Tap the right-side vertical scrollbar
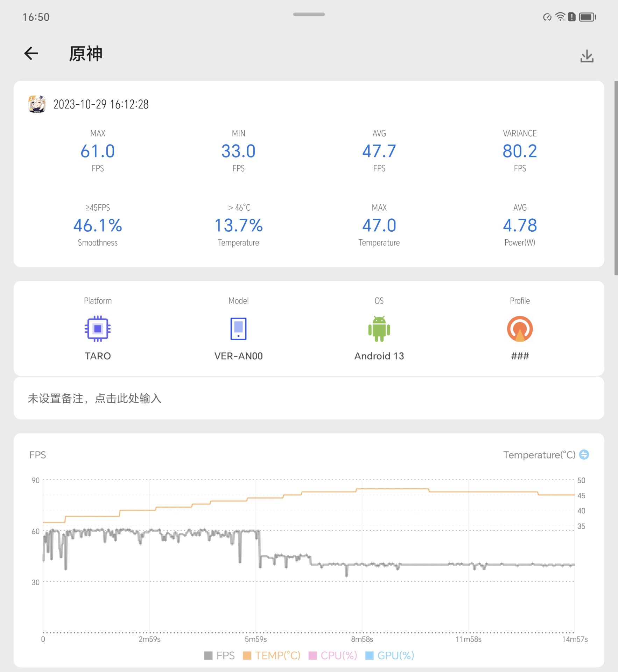 click(x=616, y=178)
